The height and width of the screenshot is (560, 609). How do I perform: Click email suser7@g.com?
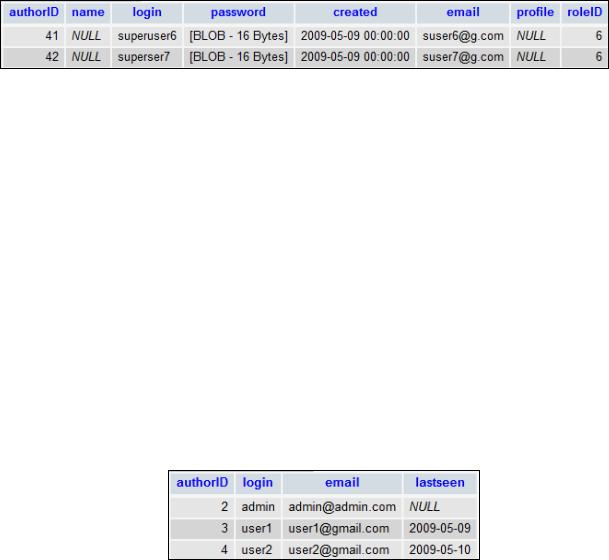(x=463, y=57)
